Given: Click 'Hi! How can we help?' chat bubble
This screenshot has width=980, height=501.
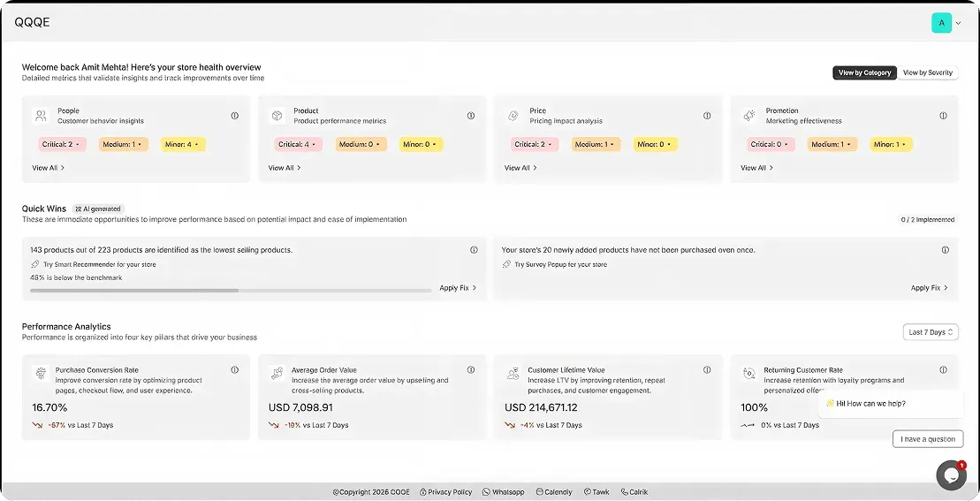Looking at the screenshot, I should [x=891, y=404].
